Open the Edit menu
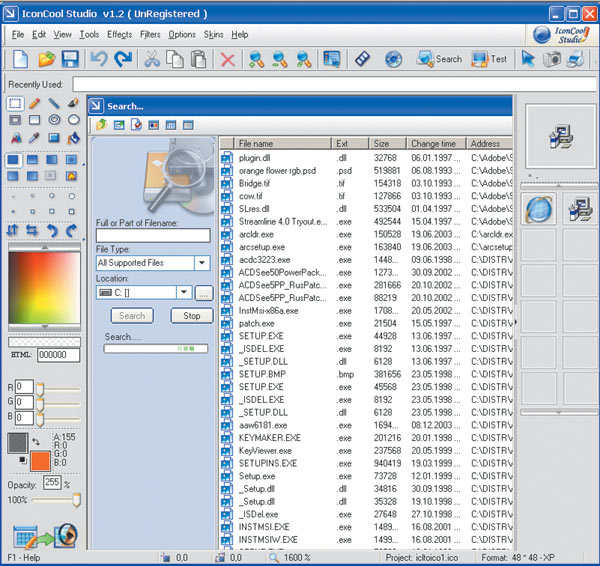The height and width of the screenshot is (566, 600). tap(39, 35)
